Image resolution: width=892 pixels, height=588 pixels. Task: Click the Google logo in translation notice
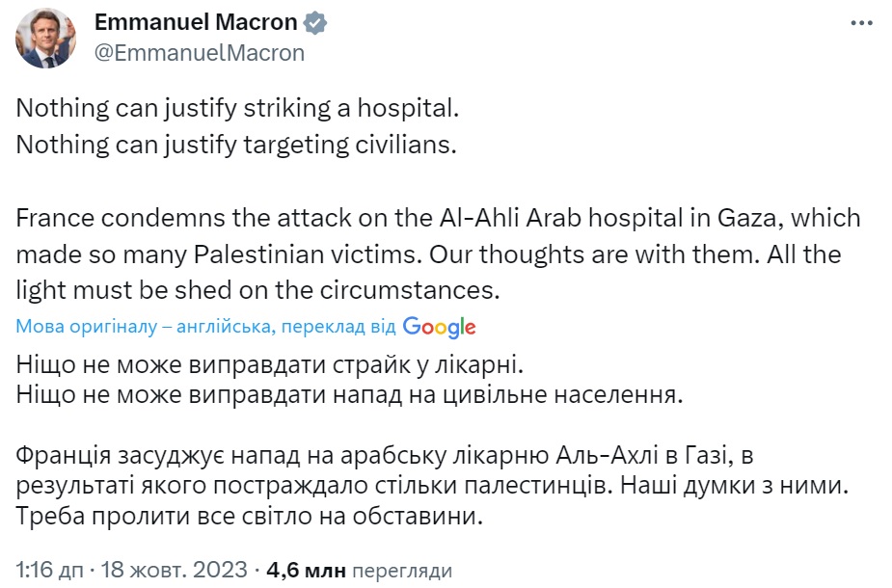(x=439, y=327)
